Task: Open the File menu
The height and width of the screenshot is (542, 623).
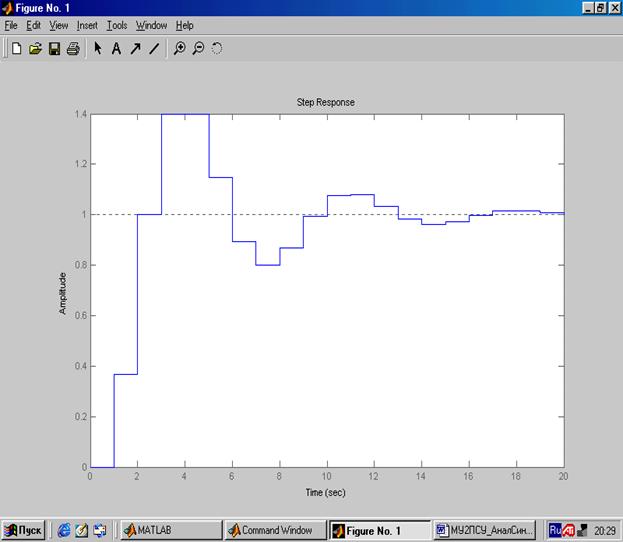Action: pos(12,25)
